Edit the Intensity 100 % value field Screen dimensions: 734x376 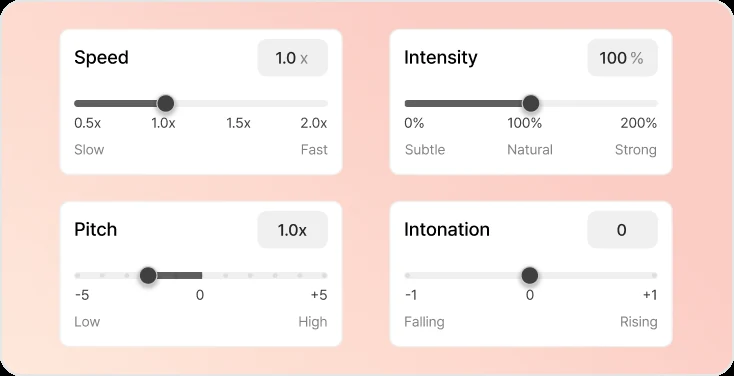pyautogui.click(x=623, y=58)
